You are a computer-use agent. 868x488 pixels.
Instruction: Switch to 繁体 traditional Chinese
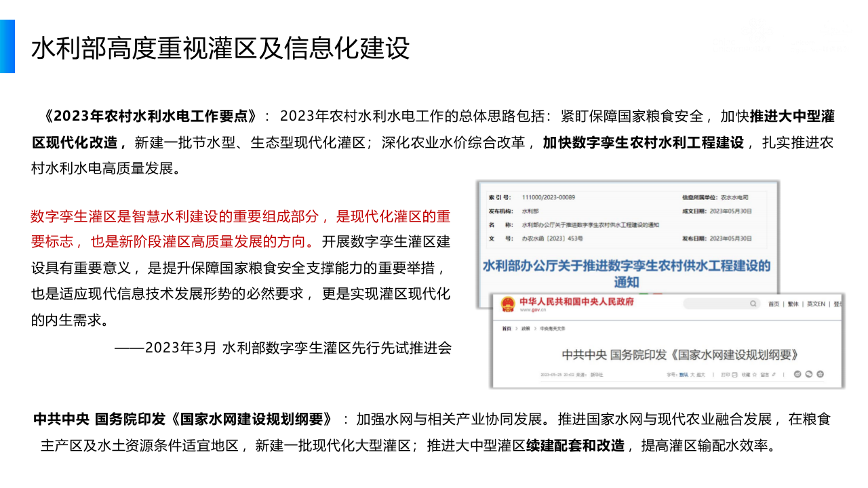pyautogui.click(x=794, y=304)
